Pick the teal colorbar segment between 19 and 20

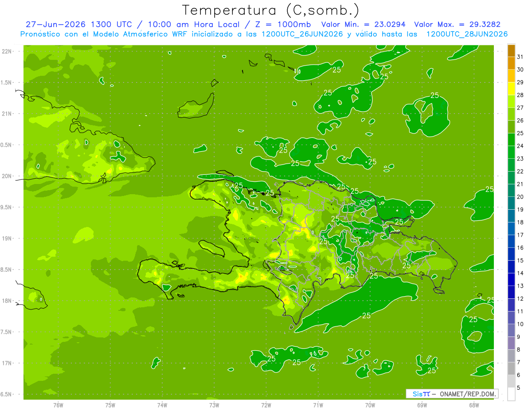(511, 203)
